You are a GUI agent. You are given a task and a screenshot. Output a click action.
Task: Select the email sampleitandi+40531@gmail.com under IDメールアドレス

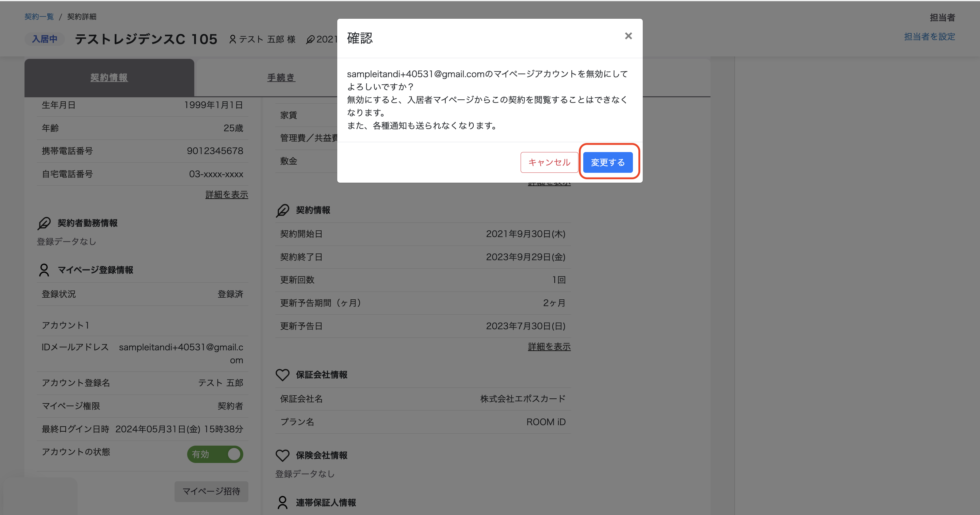(181, 353)
